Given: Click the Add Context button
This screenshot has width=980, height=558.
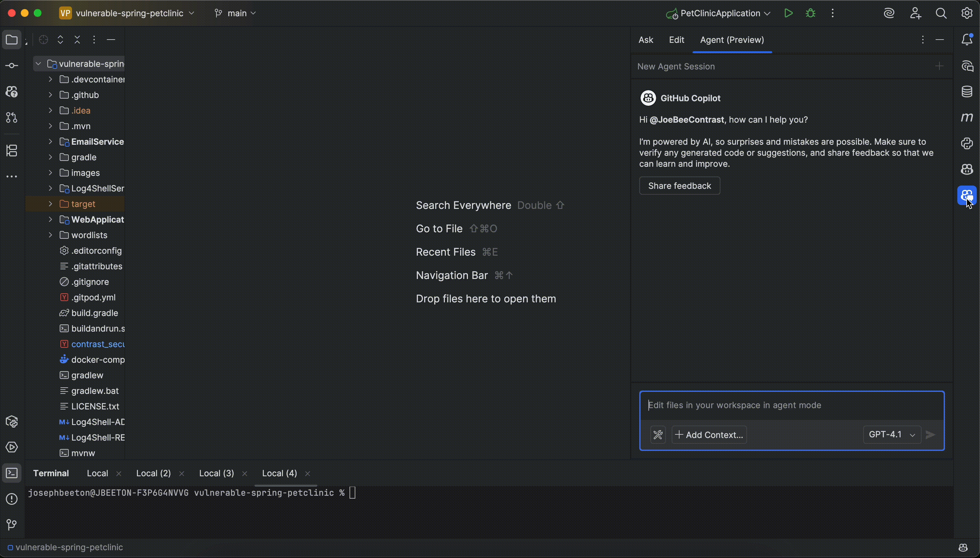Looking at the screenshot, I should point(709,435).
